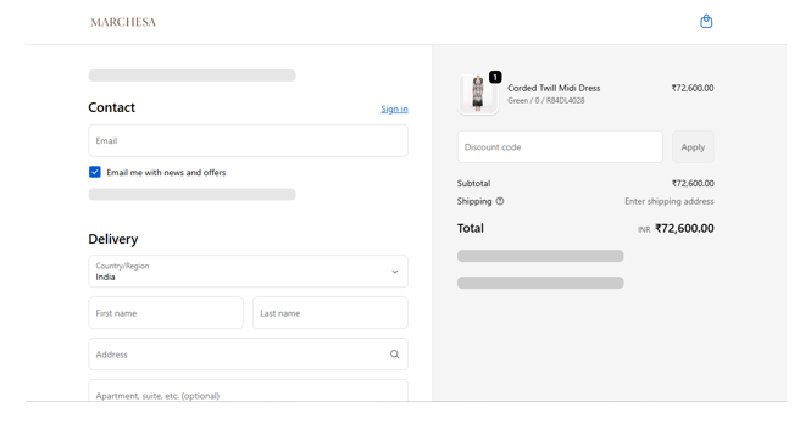Follow the Sign in link
Screen dimensions: 800x424
click(394, 109)
